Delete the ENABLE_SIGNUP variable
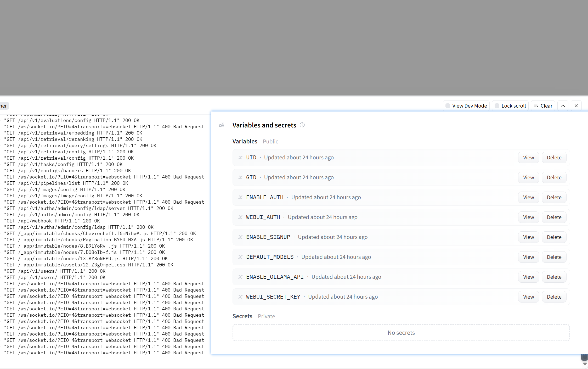The width and height of the screenshot is (588, 369). click(554, 237)
